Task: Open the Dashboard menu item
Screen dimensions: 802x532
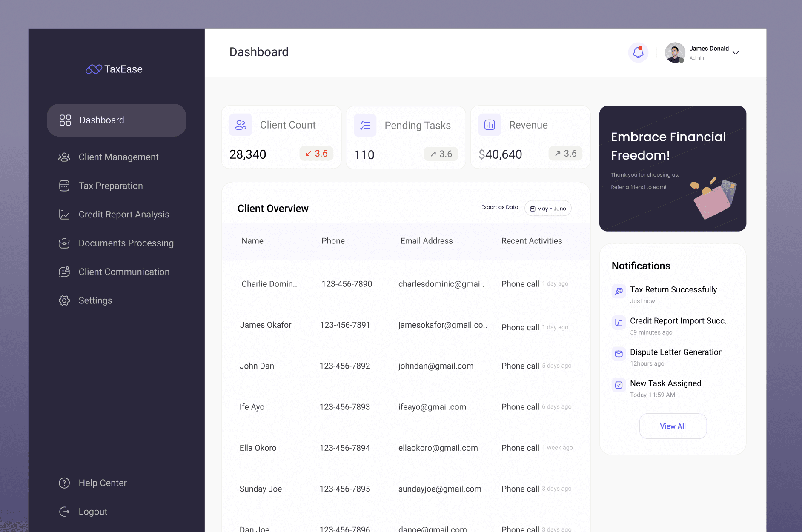Action: (117, 120)
